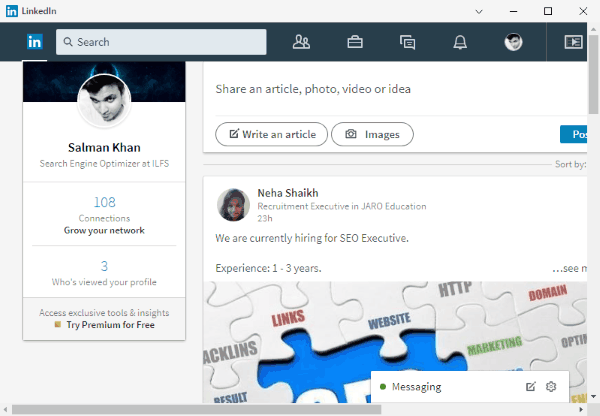600x416 pixels.
Task: Click Neha Shaikh's avatar photo
Action: point(233,205)
